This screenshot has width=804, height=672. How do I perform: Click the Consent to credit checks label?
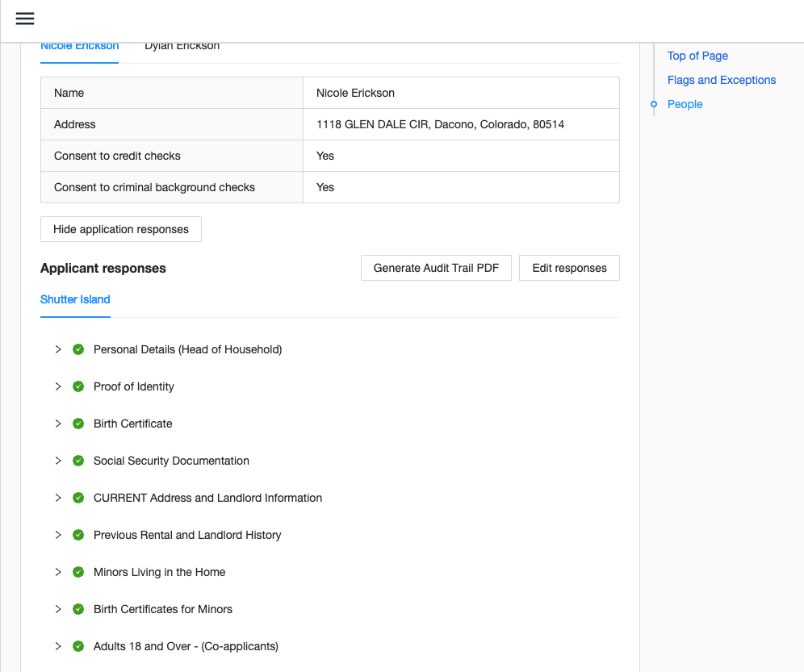tap(117, 156)
